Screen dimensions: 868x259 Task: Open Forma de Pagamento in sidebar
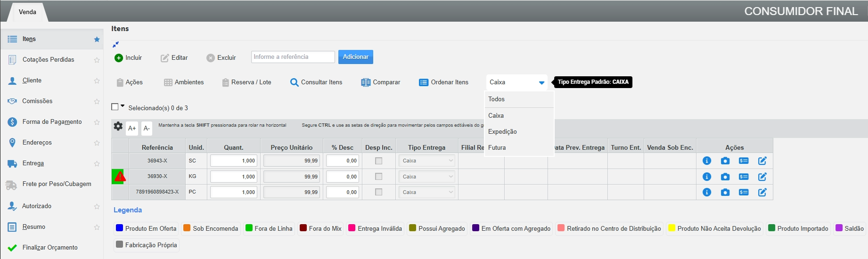(52, 122)
